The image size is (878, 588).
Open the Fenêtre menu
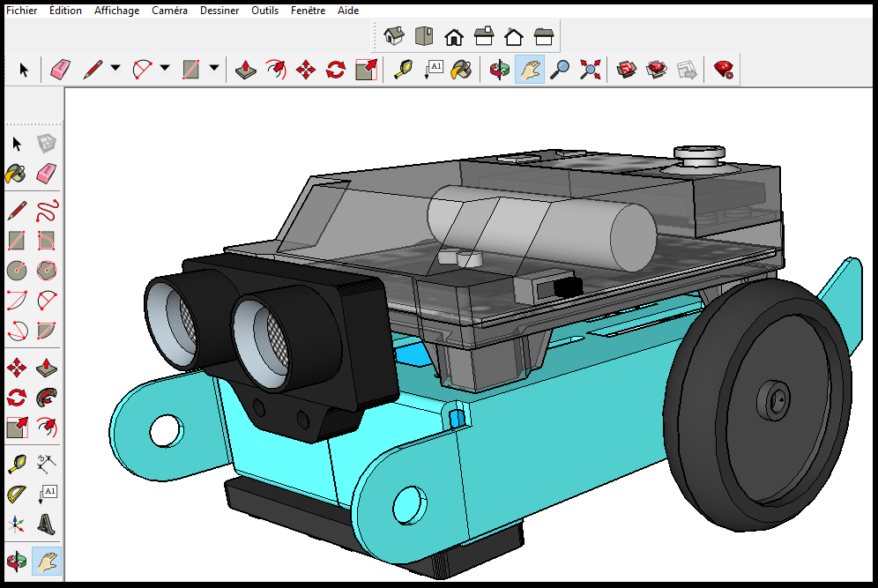click(308, 11)
